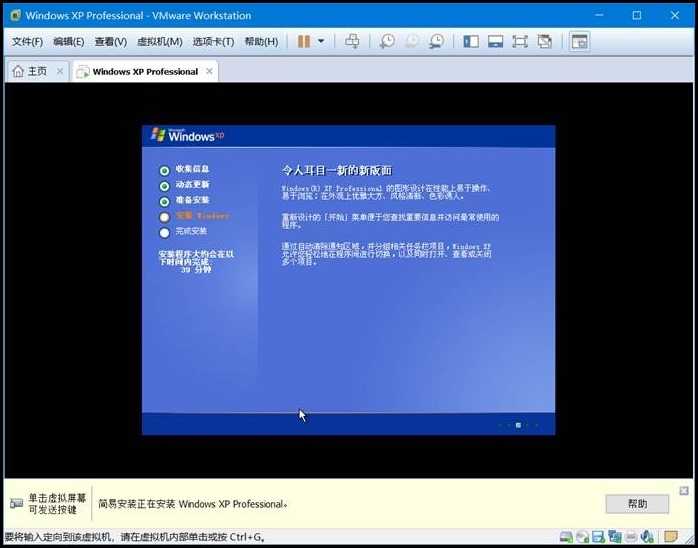Image resolution: width=698 pixels, height=548 pixels.
Task: Click the network adapter status icon
Action: tap(614, 537)
